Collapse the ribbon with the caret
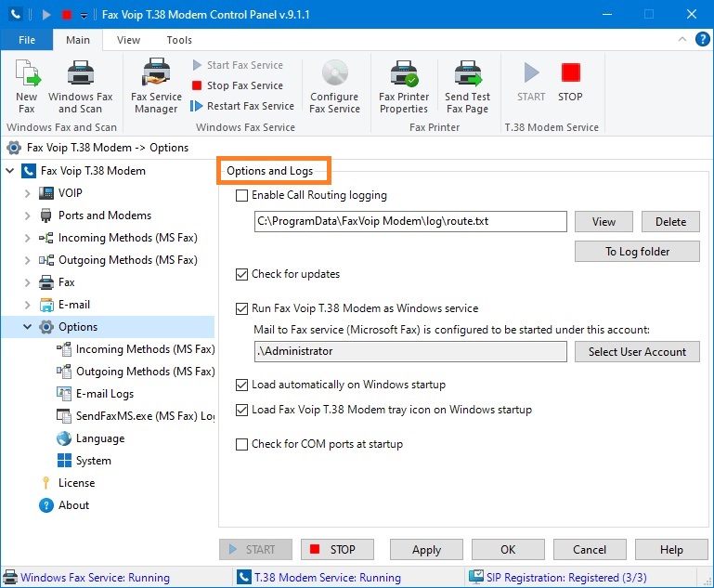This screenshot has height=588, width=714. tap(682, 39)
